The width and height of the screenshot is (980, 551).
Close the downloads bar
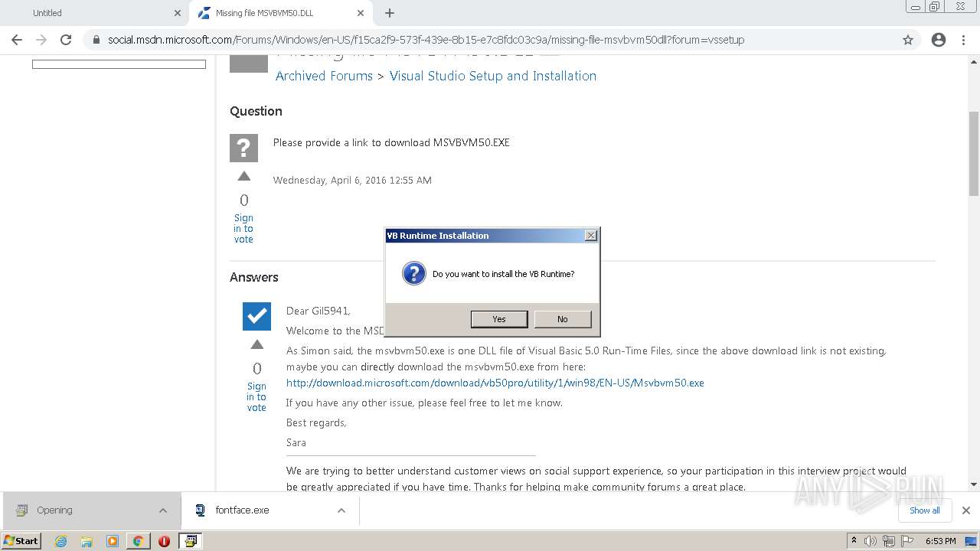(x=965, y=510)
